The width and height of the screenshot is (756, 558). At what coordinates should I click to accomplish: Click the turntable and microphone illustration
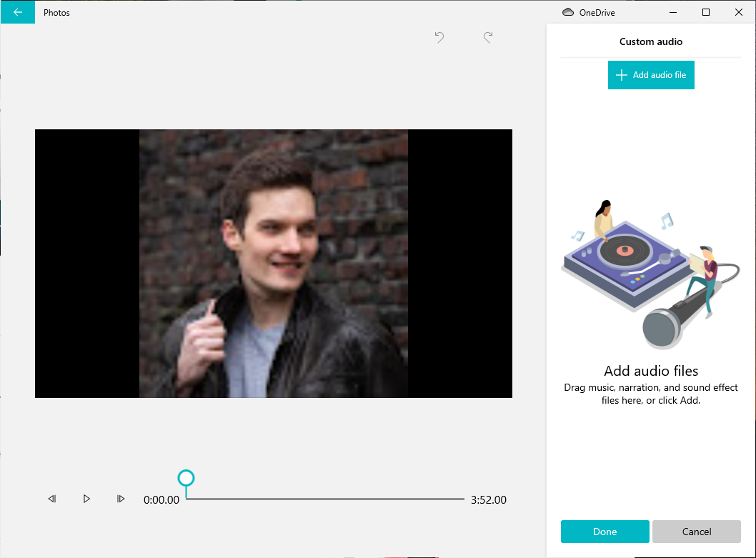coord(650,275)
